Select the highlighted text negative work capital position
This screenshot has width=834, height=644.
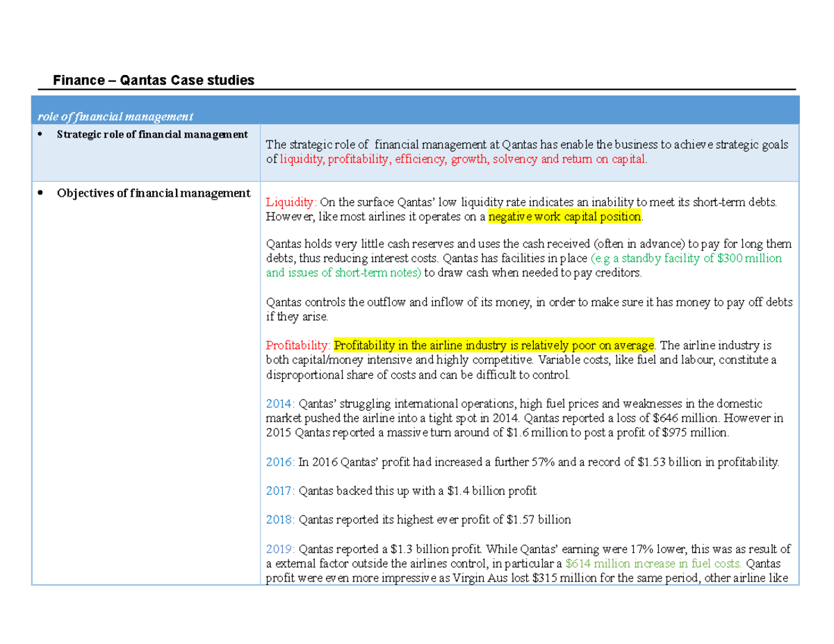pos(566,216)
